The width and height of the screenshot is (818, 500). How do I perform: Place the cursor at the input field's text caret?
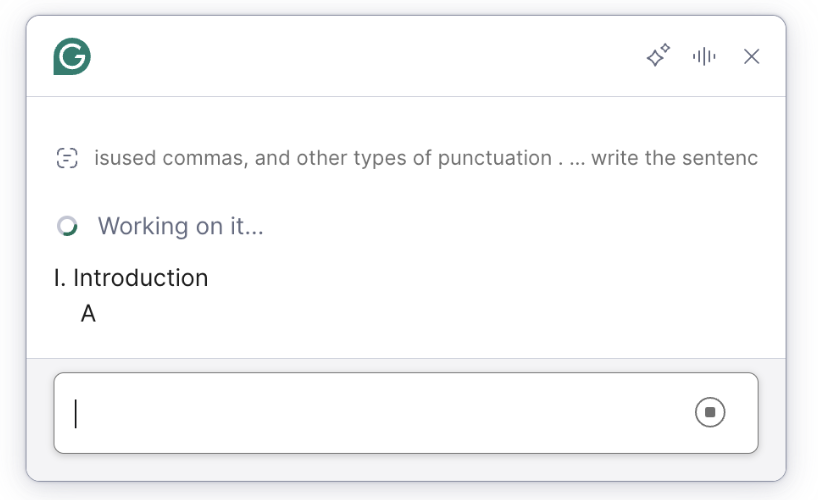click(x=76, y=413)
